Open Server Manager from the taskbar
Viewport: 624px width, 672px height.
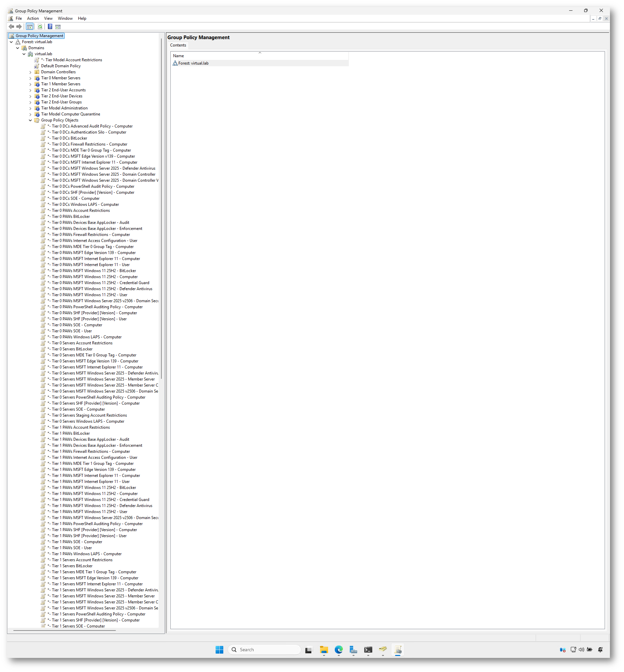click(x=354, y=649)
